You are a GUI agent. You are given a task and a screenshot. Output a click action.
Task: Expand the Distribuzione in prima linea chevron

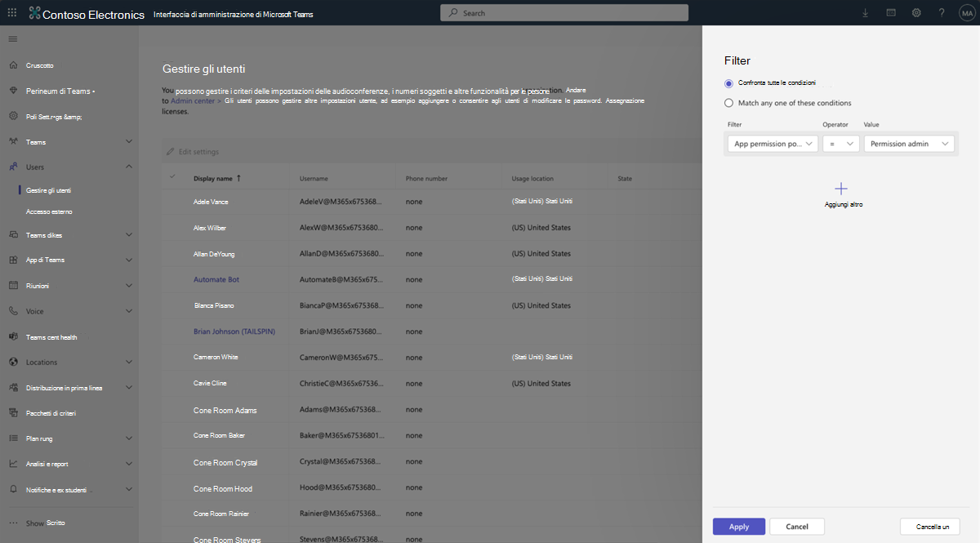[x=128, y=388]
